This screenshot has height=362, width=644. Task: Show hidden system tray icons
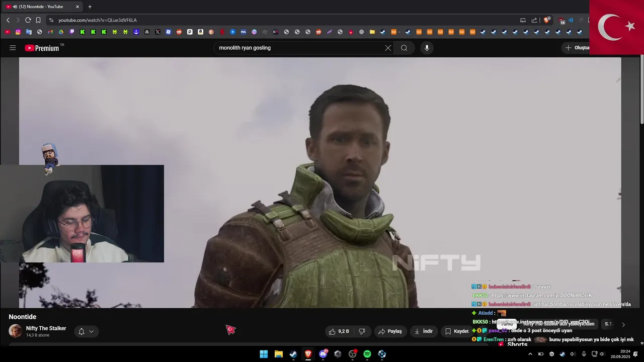(530, 354)
